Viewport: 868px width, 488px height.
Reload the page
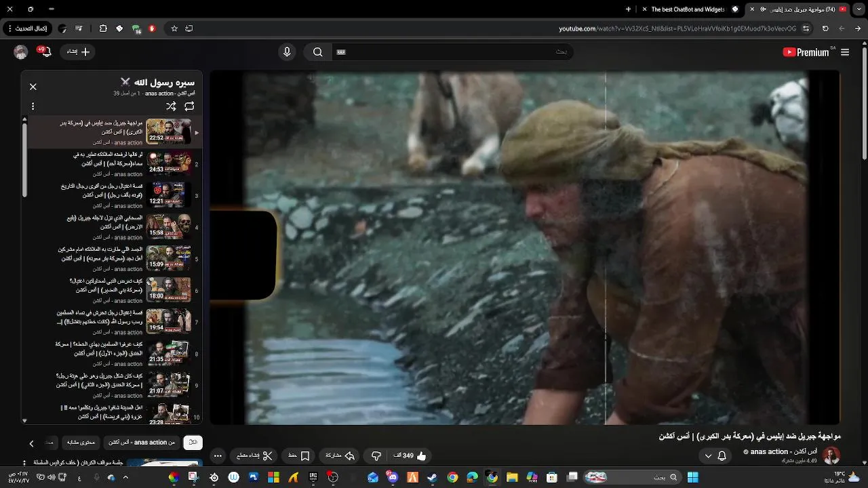click(x=825, y=28)
